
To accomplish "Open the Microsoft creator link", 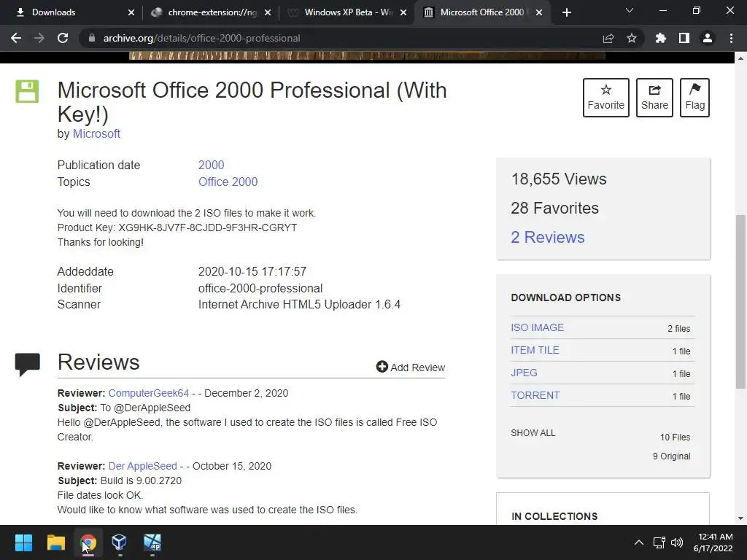I will pos(96,134).
